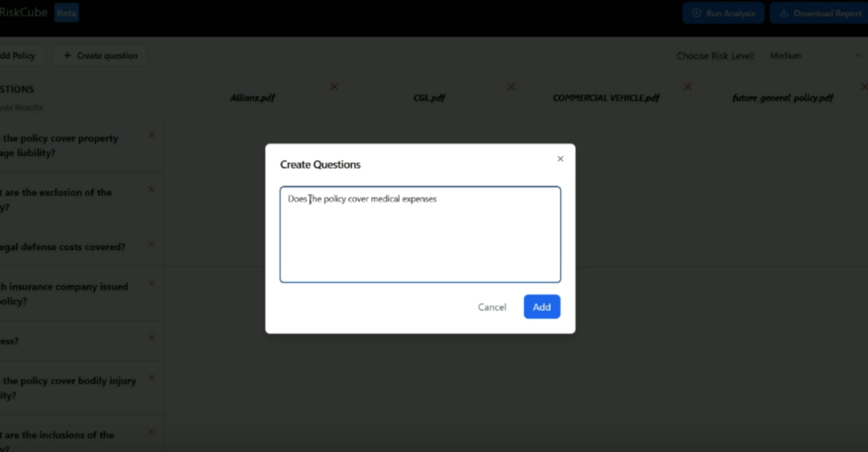Viewport: 868px width, 452px height.
Task: Click the Download Report button
Action: [x=821, y=14]
